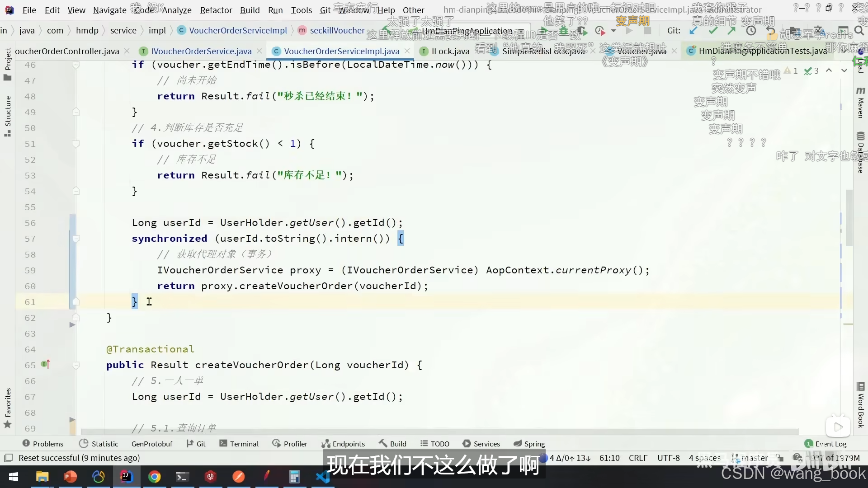
Task: Click the horizontal editor scrollbar
Action: pos(439,432)
